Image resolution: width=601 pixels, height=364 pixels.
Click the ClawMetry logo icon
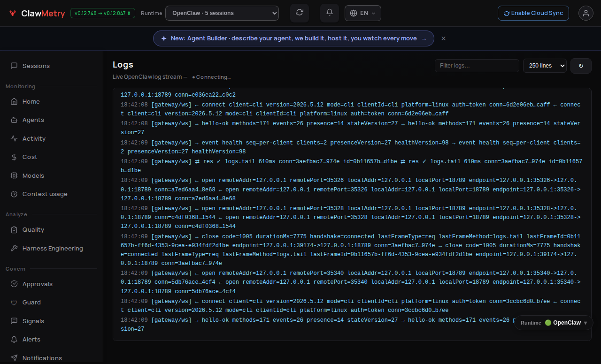tap(13, 14)
